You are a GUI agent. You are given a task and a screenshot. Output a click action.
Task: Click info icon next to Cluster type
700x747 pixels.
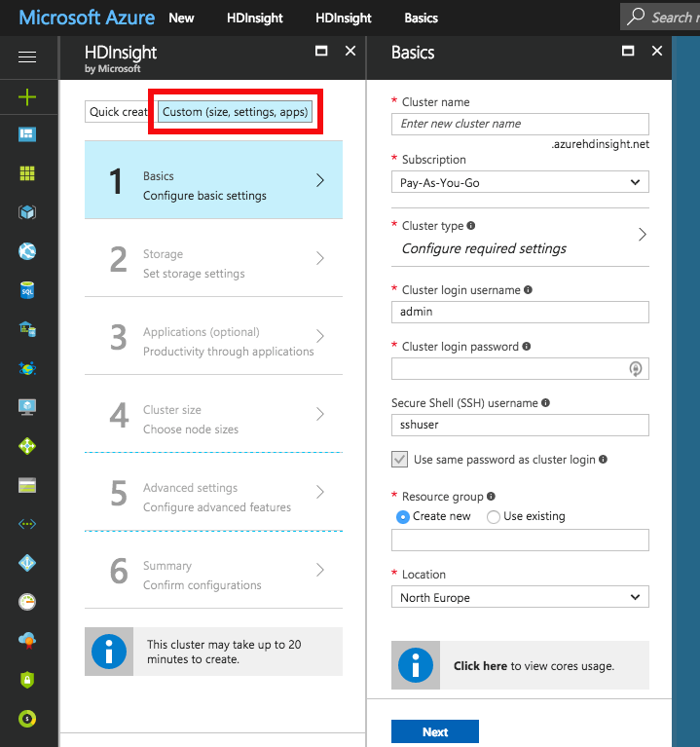click(471, 226)
